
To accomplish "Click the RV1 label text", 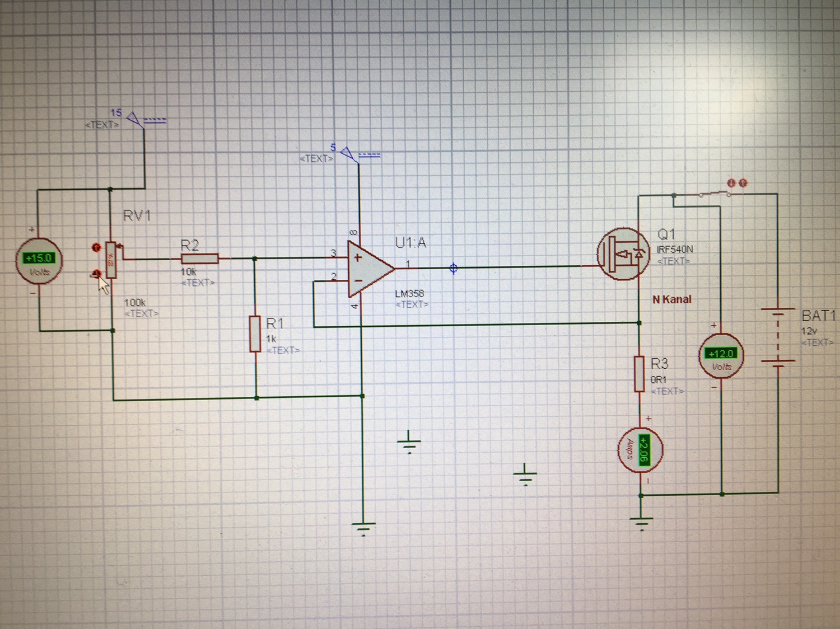I will 137,215.
